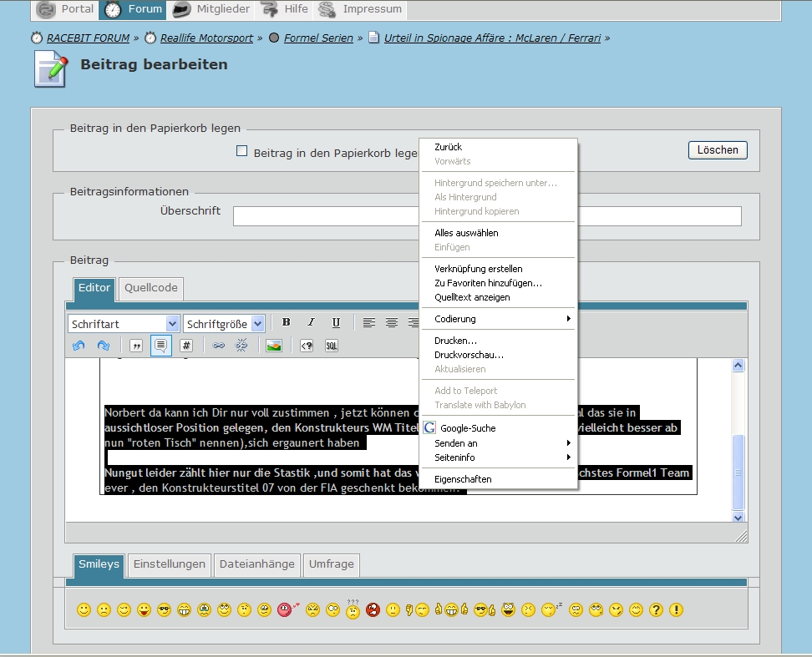Choose 'Alles auswählen' from the context menu

pyautogui.click(x=466, y=233)
